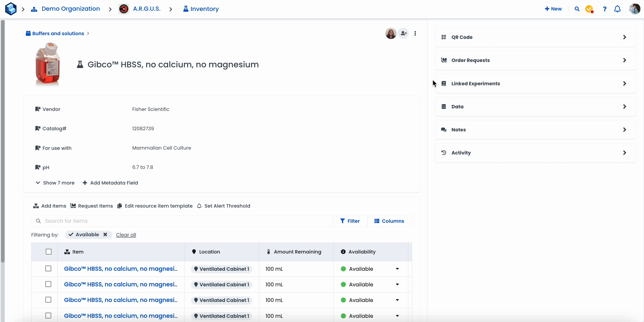Image resolution: width=644 pixels, height=322 pixels.
Task: Click the Clear all filters link
Action: [x=126, y=235]
